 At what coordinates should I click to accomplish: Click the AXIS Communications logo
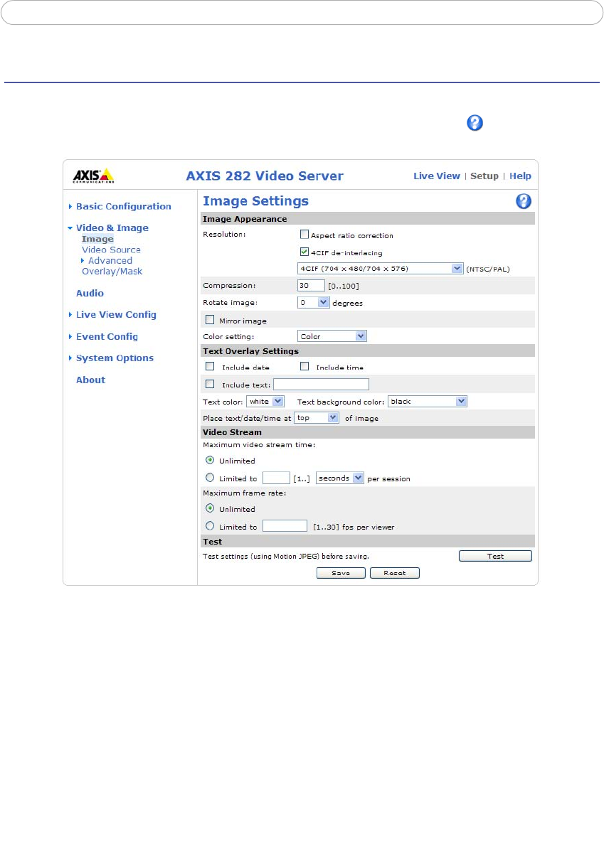click(92, 176)
